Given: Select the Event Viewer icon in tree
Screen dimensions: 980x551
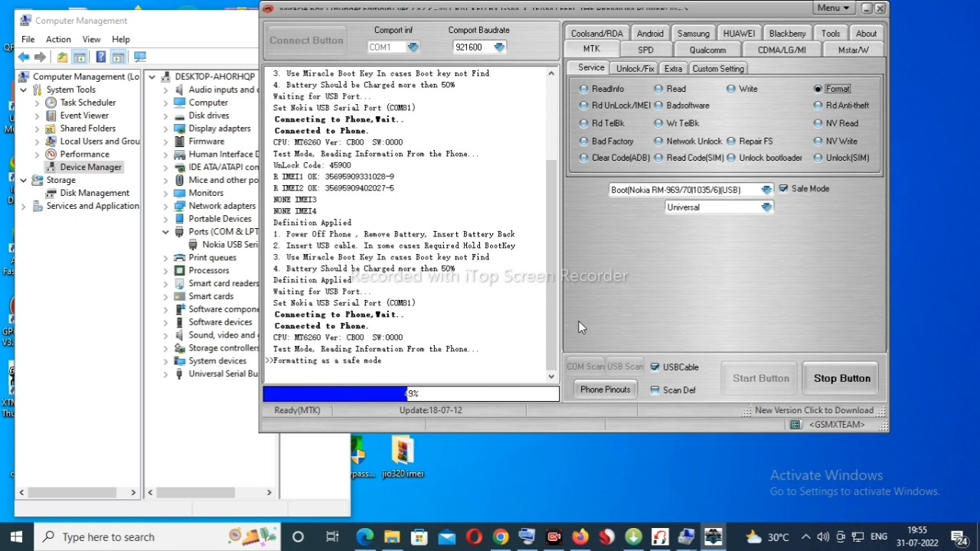Looking at the screenshot, I should (51, 116).
